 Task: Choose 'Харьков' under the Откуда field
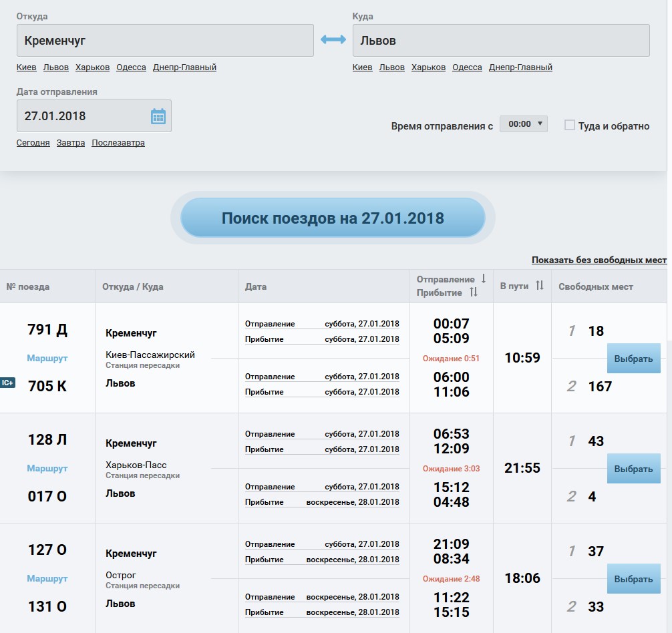click(x=92, y=67)
